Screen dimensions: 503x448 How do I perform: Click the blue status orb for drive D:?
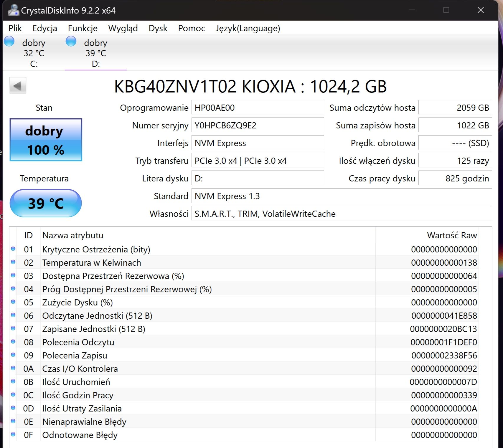71,41
